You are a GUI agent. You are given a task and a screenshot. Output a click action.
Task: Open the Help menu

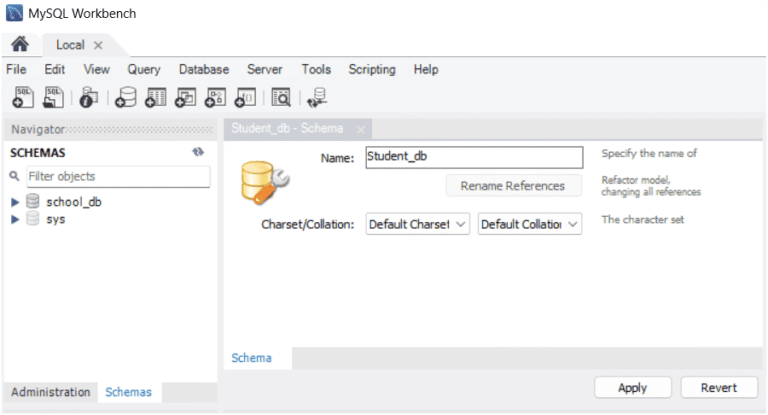click(x=426, y=70)
